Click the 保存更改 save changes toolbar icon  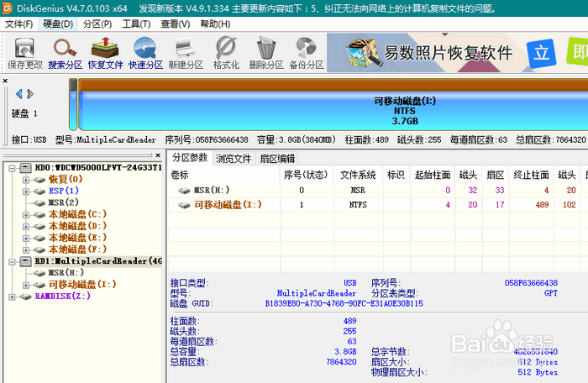pos(24,53)
